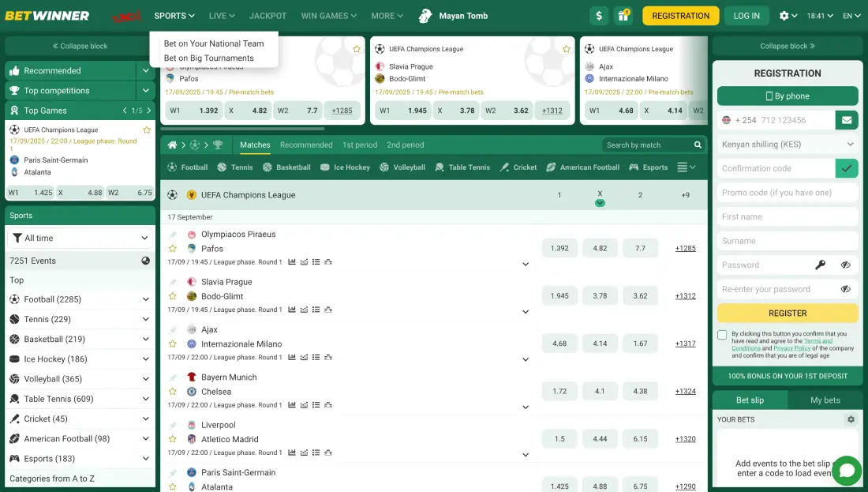This screenshot has width=868, height=492.
Task: Open the JACKPOT page
Action: pos(268,16)
